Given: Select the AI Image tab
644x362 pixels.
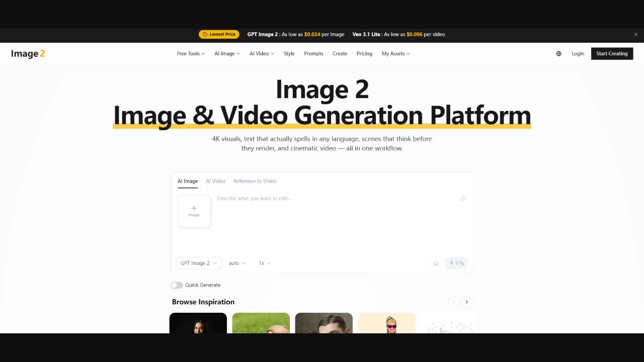Looking at the screenshot, I should pos(188,181).
